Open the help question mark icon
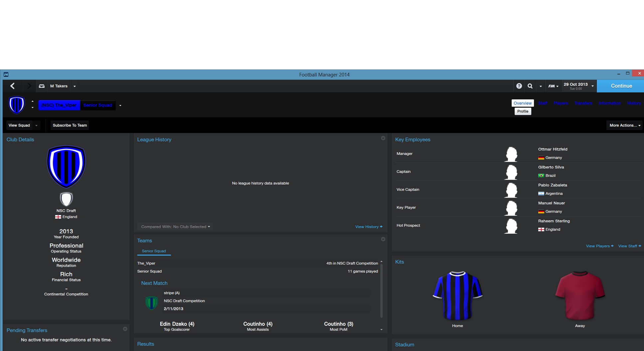The width and height of the screenshot is (644, 351). [519, 86]
